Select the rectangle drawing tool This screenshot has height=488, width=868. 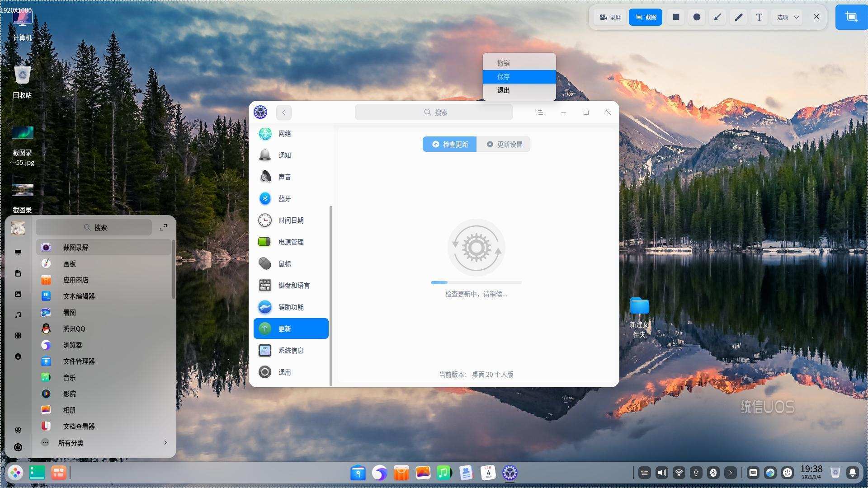click(x=676, y=17)
